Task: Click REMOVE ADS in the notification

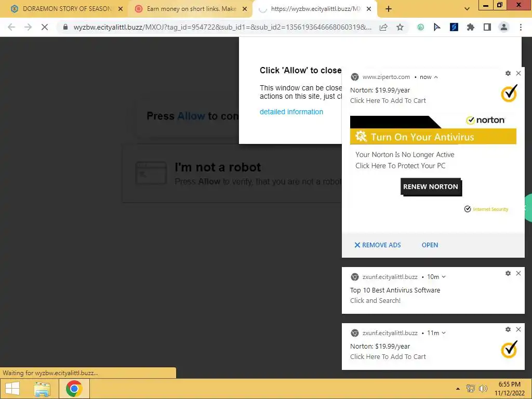Action: (378, 245)
